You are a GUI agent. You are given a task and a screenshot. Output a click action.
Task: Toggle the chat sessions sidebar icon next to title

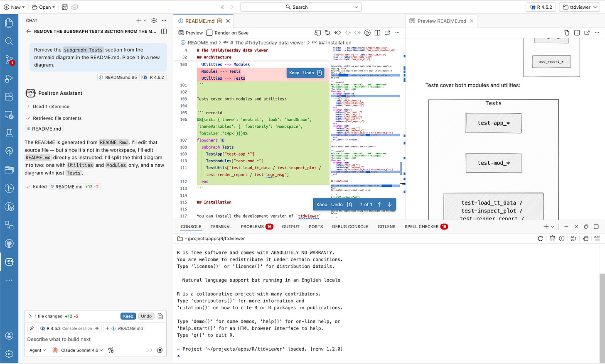coord(164,32)
